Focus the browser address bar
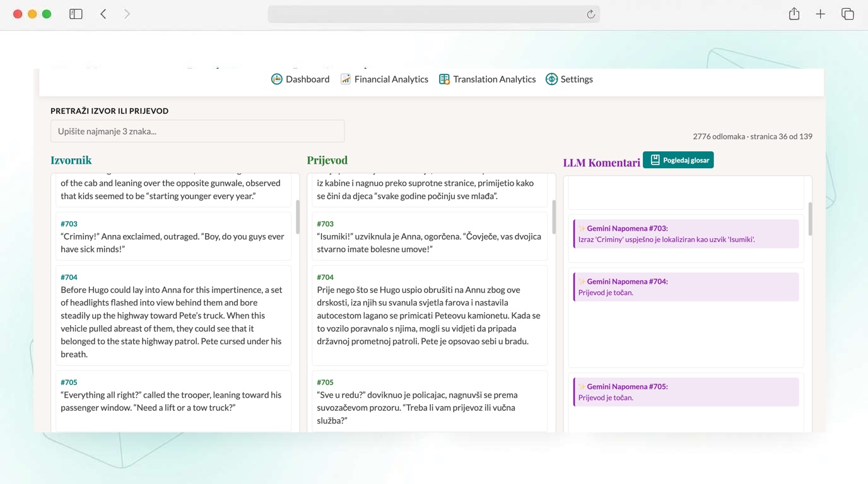The image size is (868, 484). coord(434,14)
